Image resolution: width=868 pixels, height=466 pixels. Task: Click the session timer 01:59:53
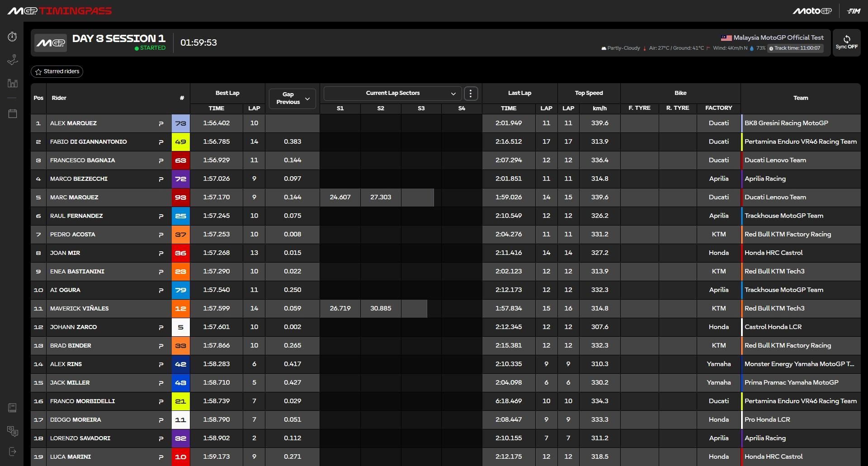198,43
